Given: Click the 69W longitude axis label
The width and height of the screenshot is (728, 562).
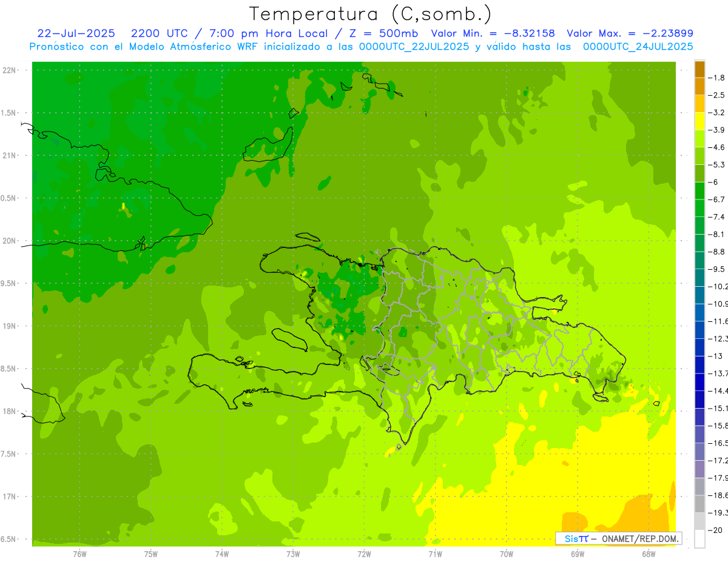Looking at the screenshot, I should tap(578, 554).
